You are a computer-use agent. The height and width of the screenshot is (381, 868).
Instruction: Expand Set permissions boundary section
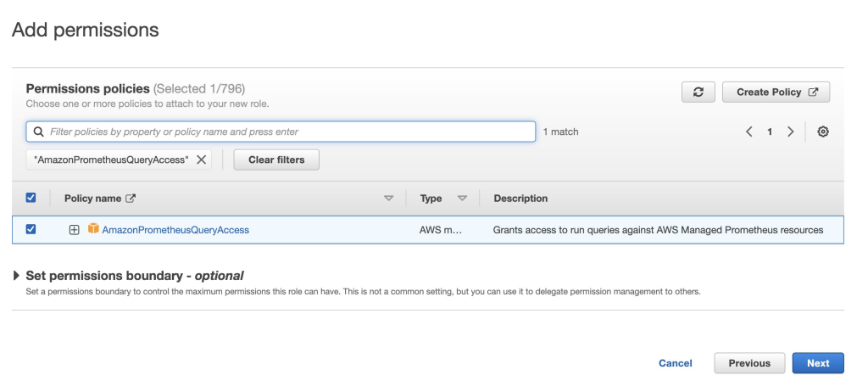coord(17,275)
